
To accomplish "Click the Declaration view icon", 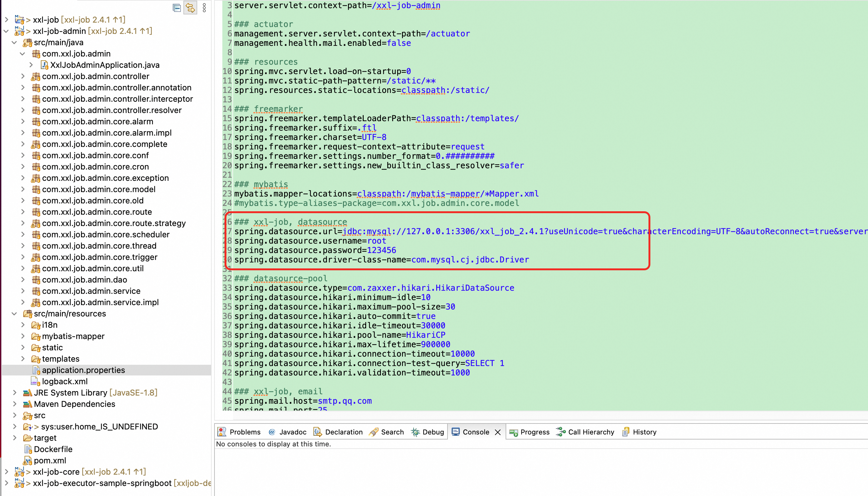I will (x=317, y=432).
